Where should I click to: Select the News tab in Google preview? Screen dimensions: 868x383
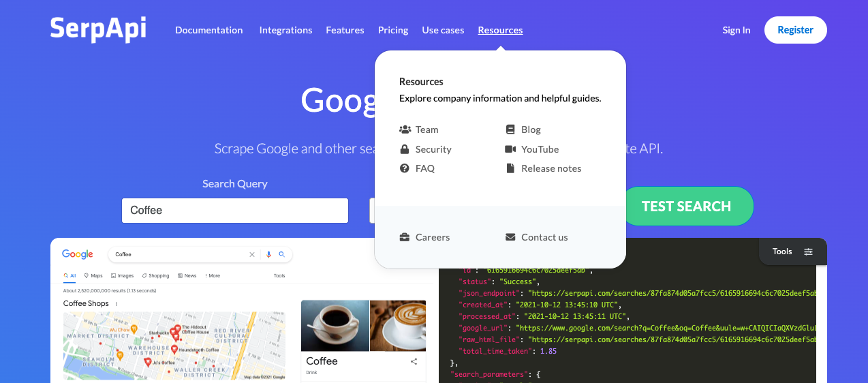point(187,276)
